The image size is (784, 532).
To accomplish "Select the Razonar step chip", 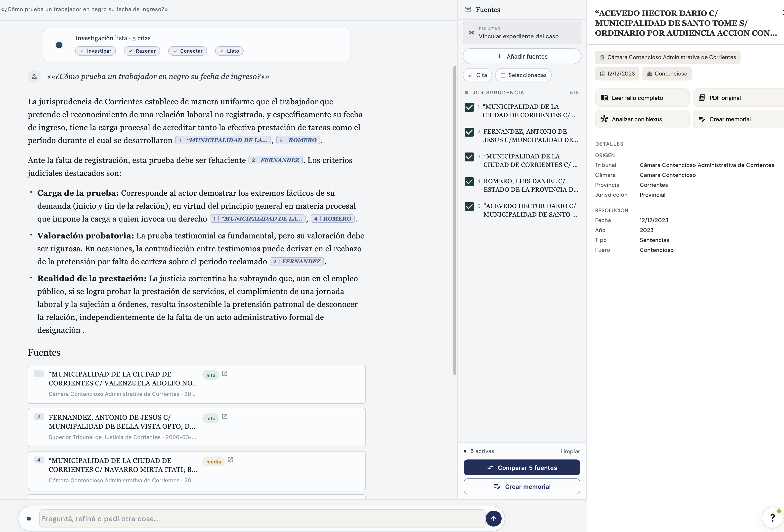I will coord(142,51).
